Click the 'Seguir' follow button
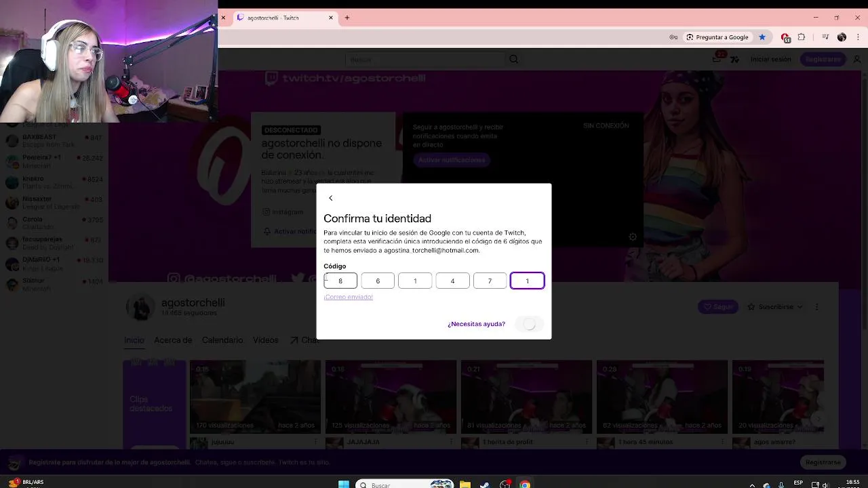 click(x=718, y=307)
